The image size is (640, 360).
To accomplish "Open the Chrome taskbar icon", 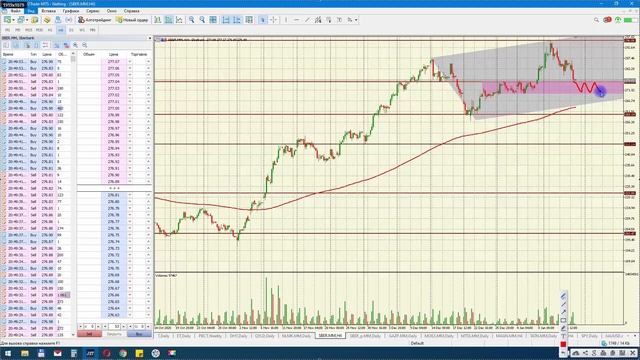I will [123, 353].
